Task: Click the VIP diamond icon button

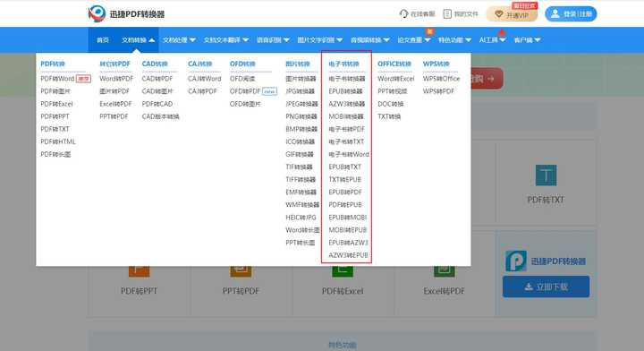Action: [x=498, y=14]
